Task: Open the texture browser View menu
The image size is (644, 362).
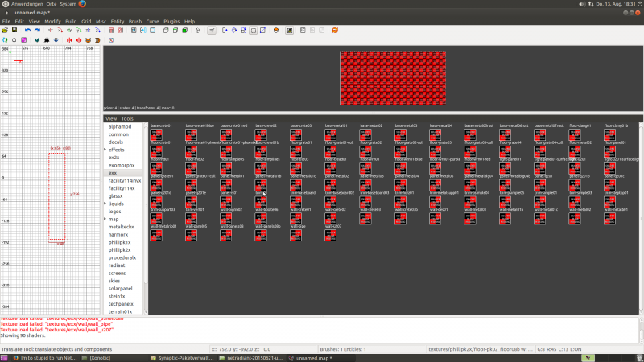Action: 111,118
